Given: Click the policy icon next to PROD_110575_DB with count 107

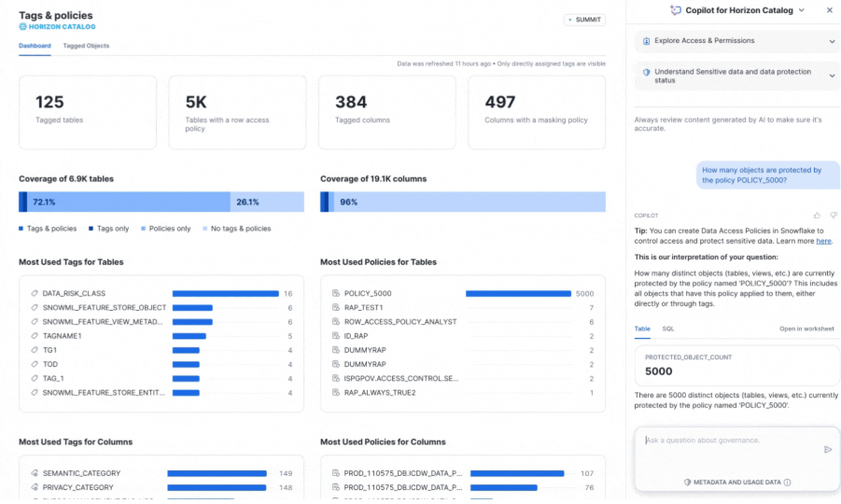Looking at the screenshot, I should (x=336, y=473).
